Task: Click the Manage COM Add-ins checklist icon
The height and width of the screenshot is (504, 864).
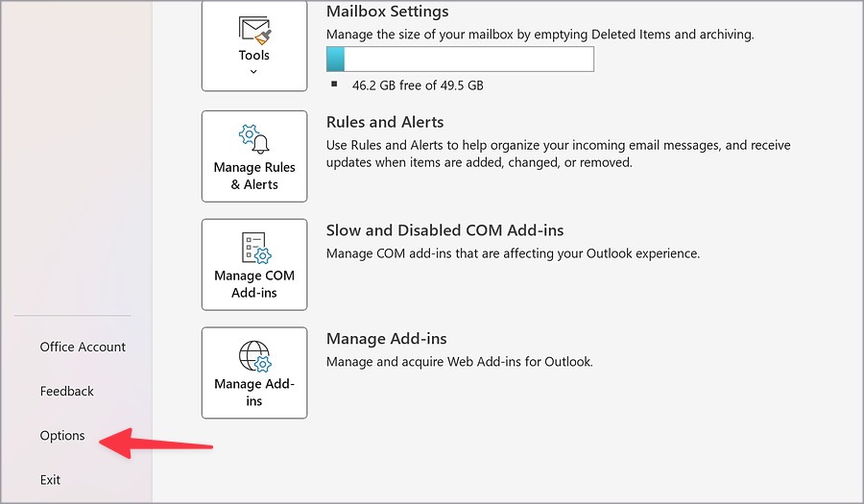Action: (x=255, y=248)
